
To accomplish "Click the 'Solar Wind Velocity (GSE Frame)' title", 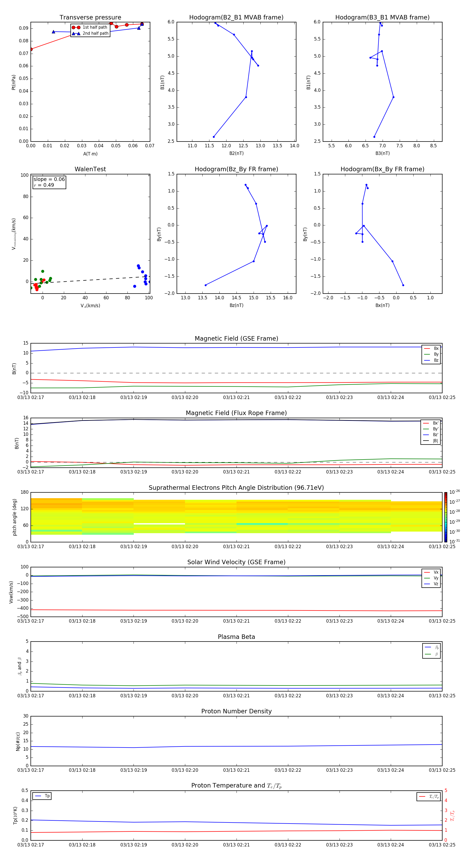I will pyautogui.click(x=236, y=562).
